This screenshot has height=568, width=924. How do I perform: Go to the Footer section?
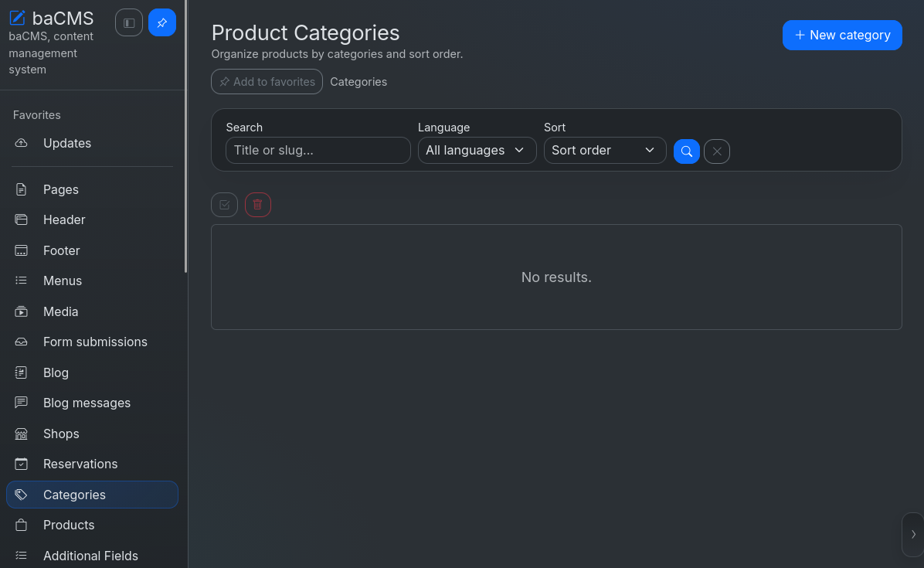pos(61,250)
